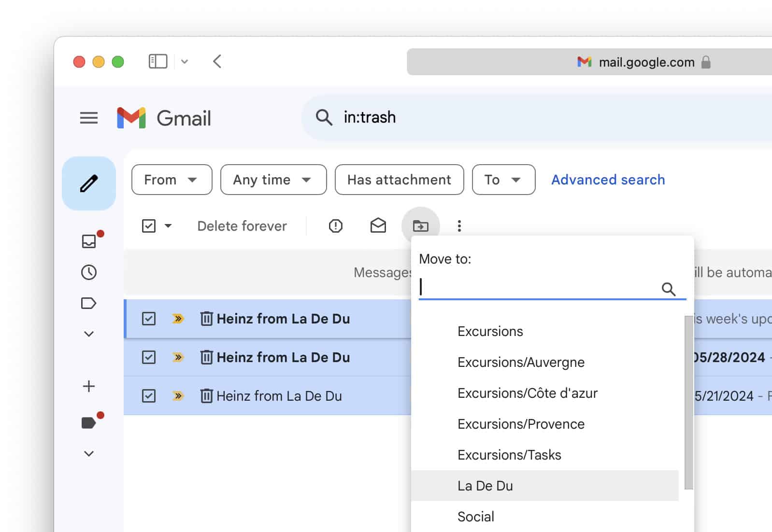Click the magnifier icon in the Move to search
The height and width of the screenshot is (532, 772).
(669, 289)
